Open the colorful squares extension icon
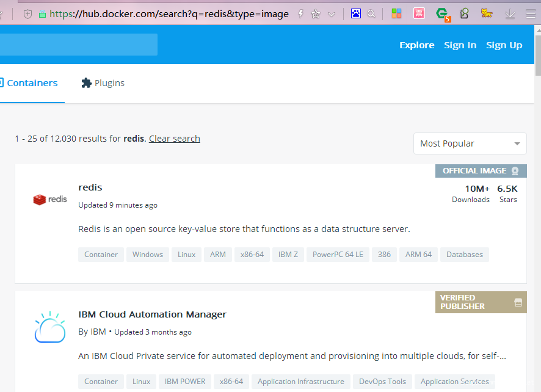 (396, 13)
